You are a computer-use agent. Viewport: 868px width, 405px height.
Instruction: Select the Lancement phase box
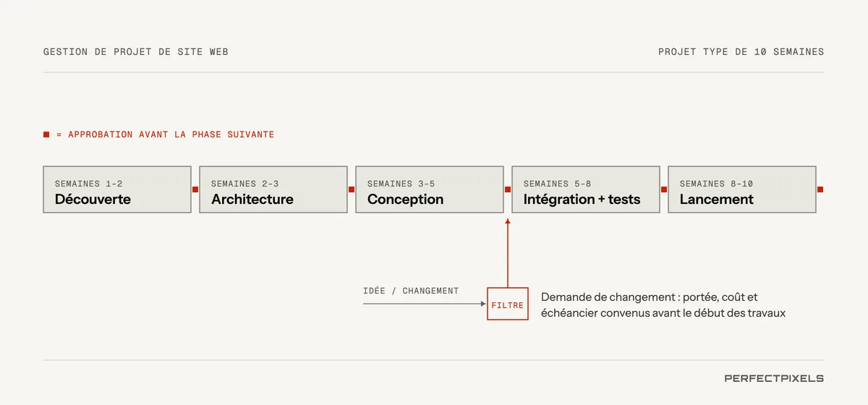coord(742,189)
